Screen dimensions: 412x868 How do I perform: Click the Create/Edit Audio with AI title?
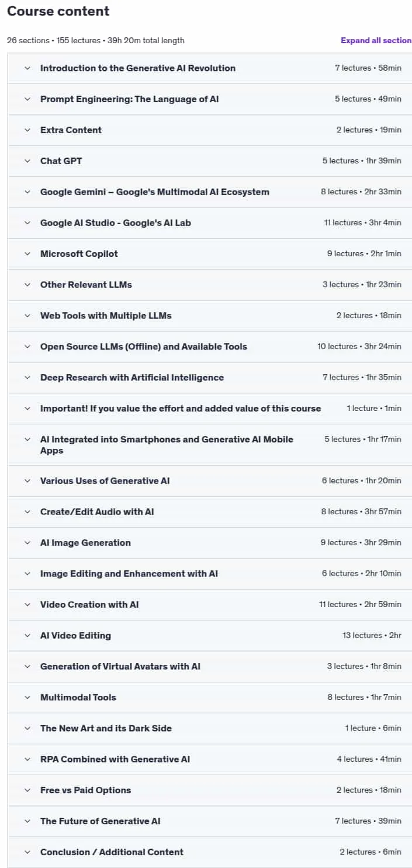pos(97,512)
